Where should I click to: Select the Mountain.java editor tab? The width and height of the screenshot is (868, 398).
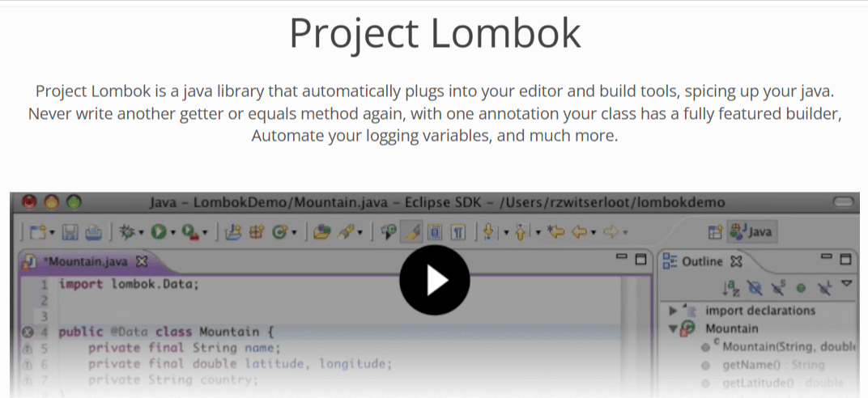[x=87, y=262]
